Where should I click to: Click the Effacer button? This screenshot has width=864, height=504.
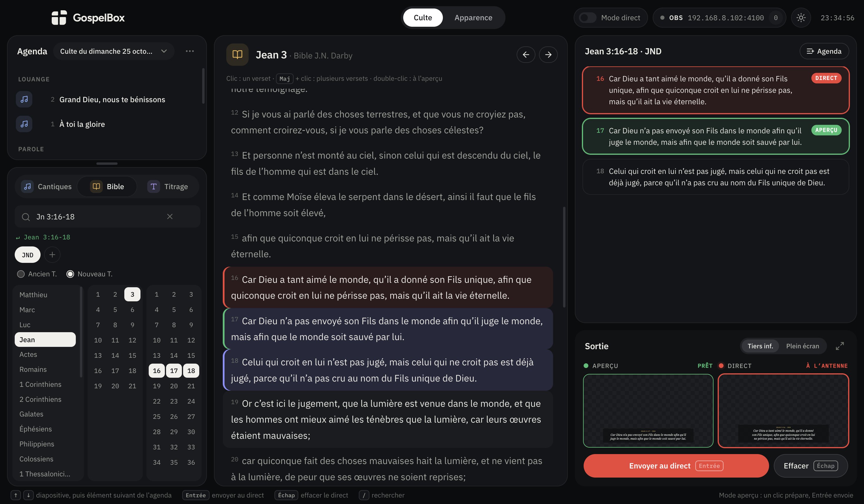coord(811,466)
